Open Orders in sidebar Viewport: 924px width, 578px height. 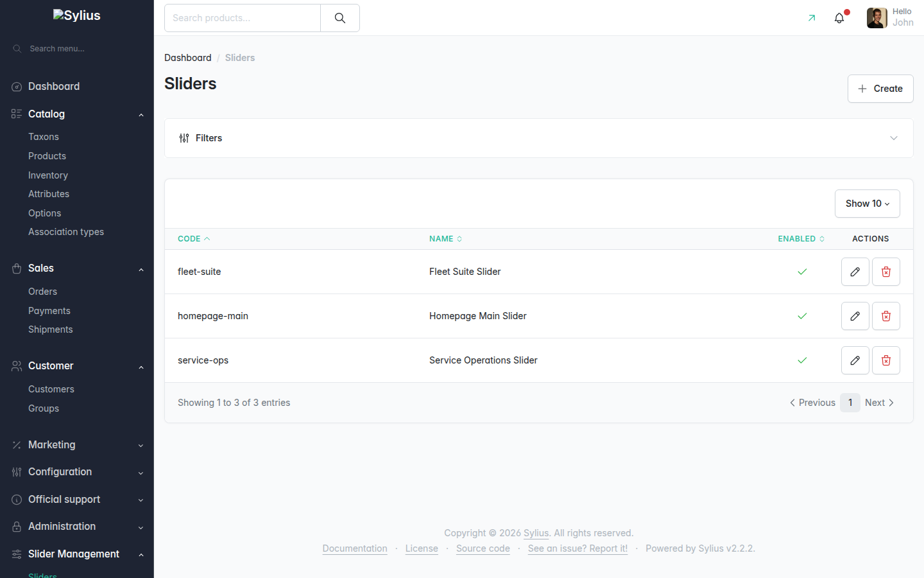pos(42,292)
